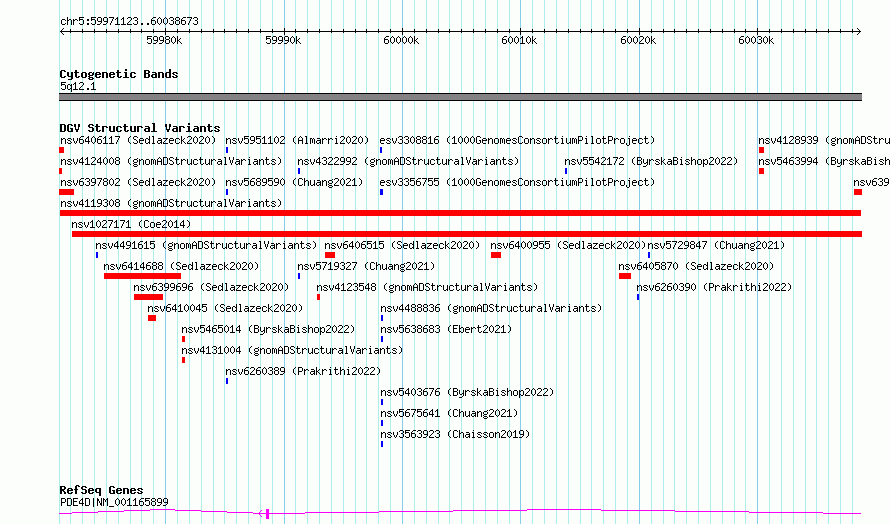The width and height of the screenshot is (890, 524).
Task: Select red bar under nsv6405870
Action: 625,276
